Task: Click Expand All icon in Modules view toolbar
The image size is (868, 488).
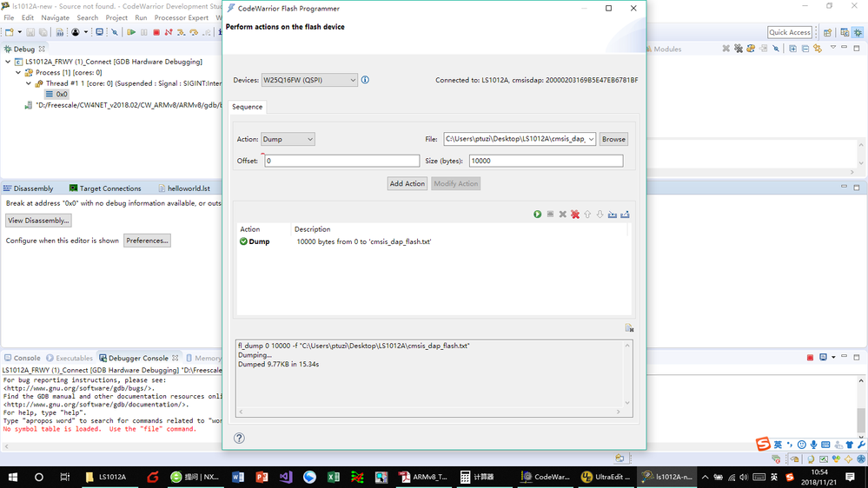Action: click(x=792, y=49)
